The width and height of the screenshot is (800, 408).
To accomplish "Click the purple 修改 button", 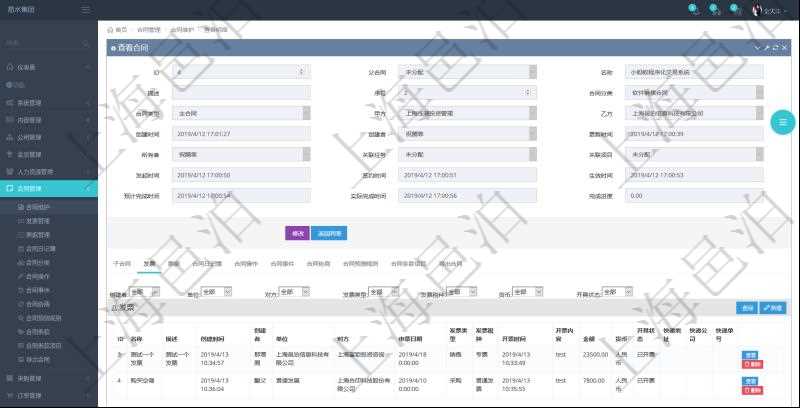I will click(297, 233).
